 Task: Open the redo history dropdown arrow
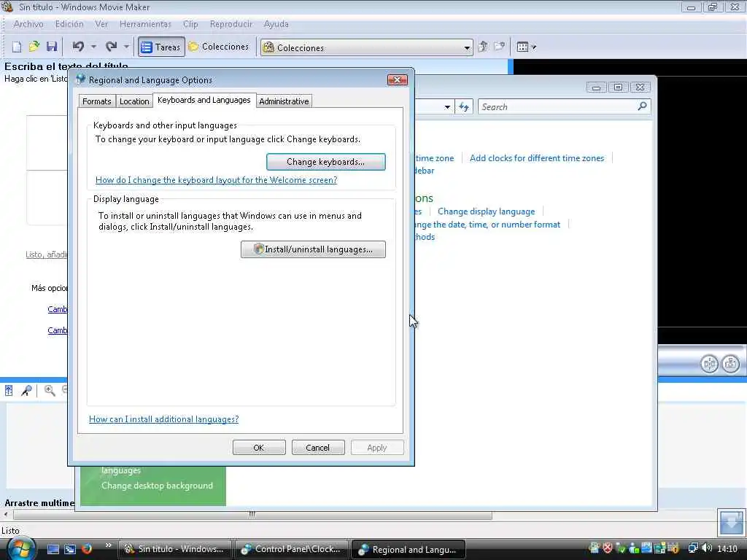click(x=126, y=47)
